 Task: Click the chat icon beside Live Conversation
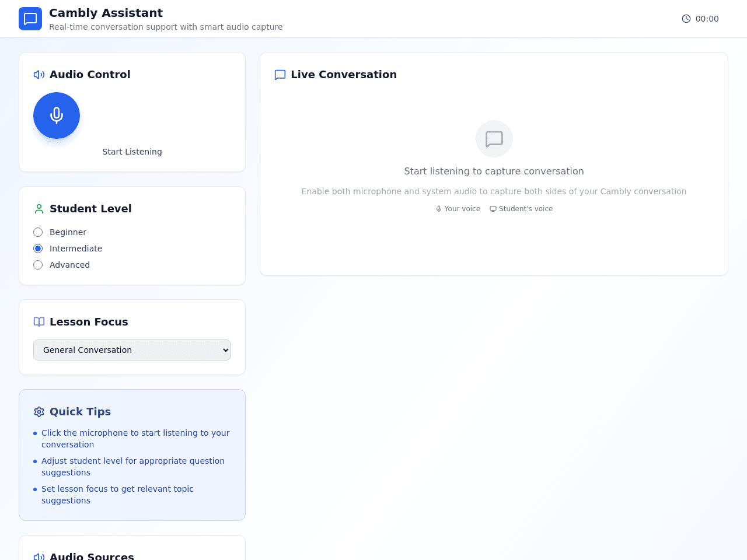click(280, 75)
